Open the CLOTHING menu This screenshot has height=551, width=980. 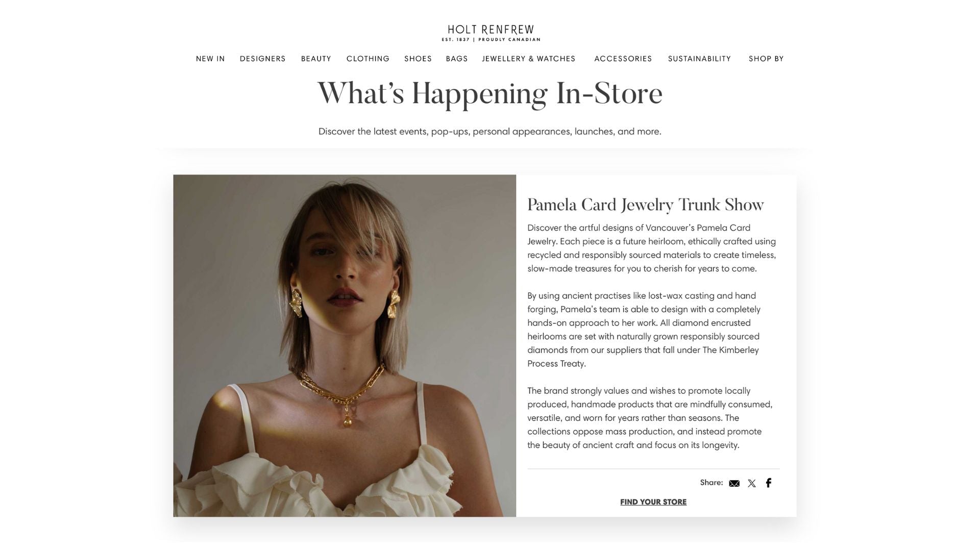tap(368, 59)
